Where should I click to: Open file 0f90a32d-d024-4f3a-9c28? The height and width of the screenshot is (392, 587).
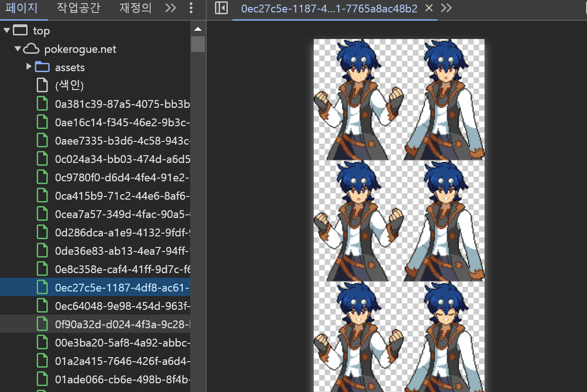95,324
